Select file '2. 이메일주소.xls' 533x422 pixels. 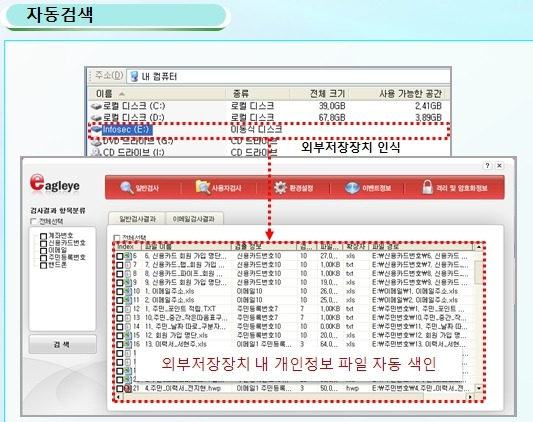click(169, 300)
